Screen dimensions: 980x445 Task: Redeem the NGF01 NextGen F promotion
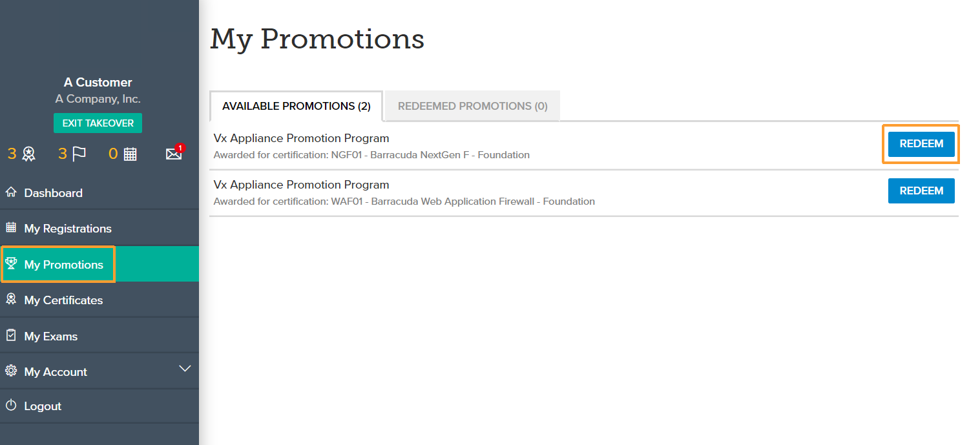click(921, 144)
